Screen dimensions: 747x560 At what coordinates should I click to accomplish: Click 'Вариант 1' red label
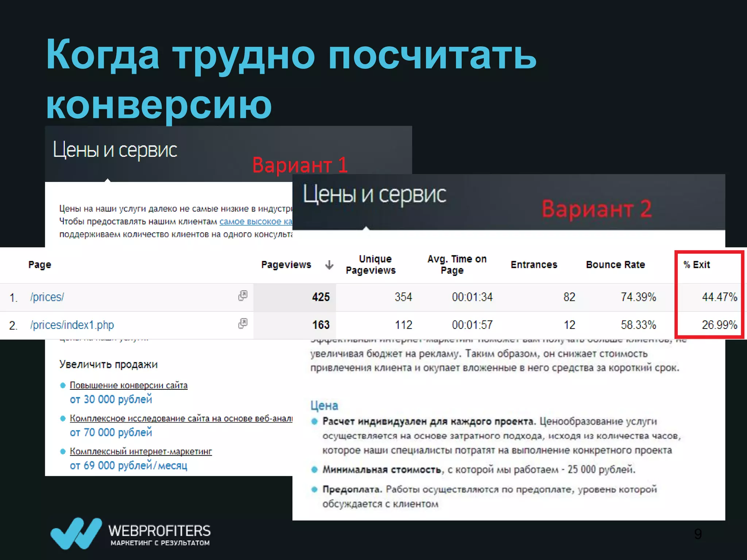(300, 165)
